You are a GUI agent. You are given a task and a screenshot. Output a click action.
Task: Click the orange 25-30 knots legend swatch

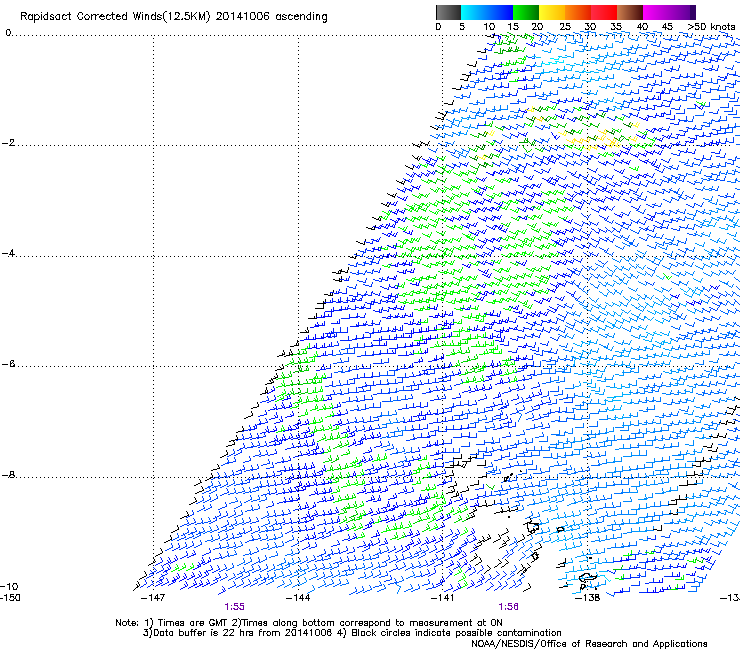click(x=578, y=12)
